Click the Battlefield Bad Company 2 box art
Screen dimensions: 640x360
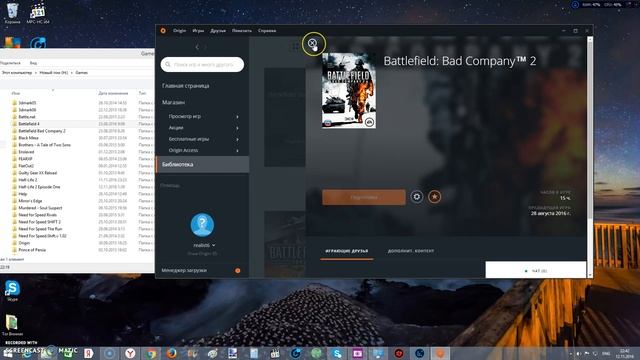click(x=349, y=91)
